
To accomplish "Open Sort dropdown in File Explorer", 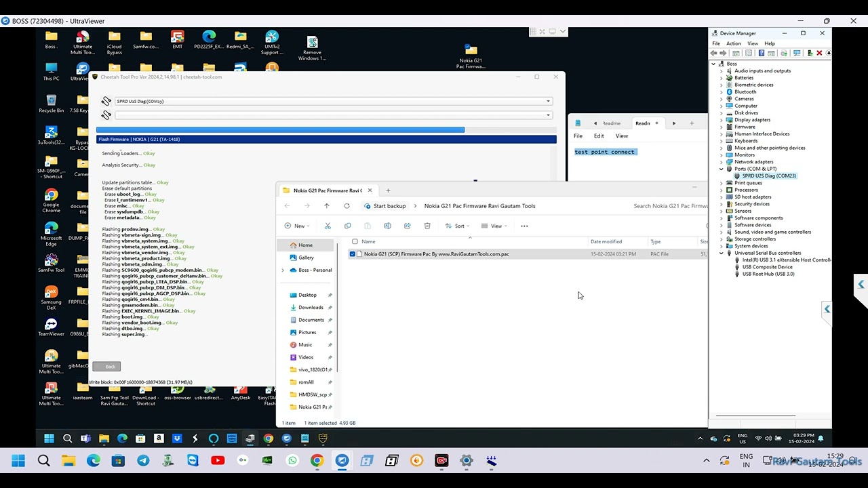I will (x=457, y=226).
